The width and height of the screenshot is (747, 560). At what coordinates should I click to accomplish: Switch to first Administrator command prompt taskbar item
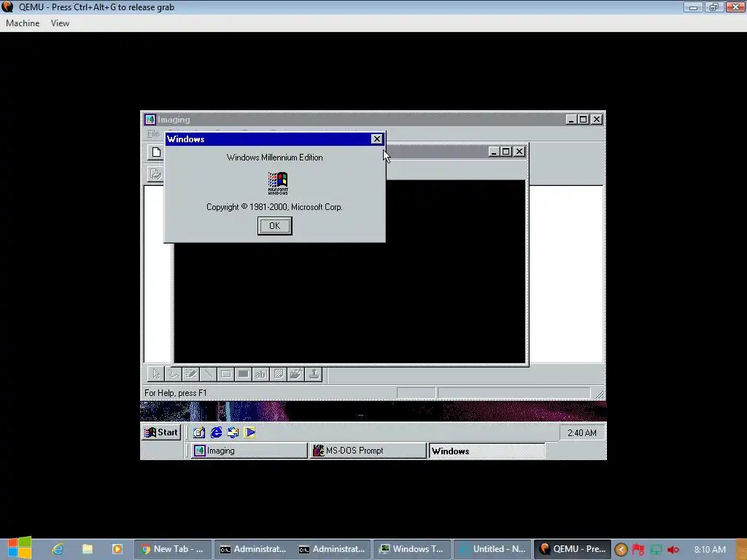click(252, 549)
